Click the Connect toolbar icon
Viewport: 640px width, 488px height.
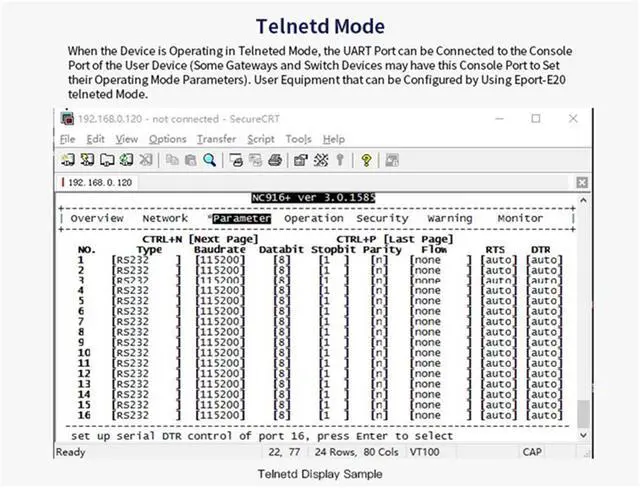click(68, 160)
